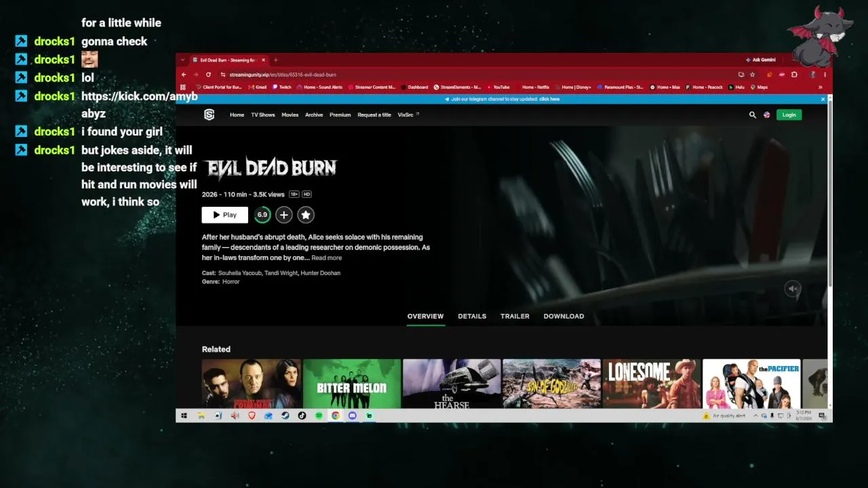Open the Hulu bookmark
Image resolution: width=868 pixels, height=488 pixels.
pos(737,87)
